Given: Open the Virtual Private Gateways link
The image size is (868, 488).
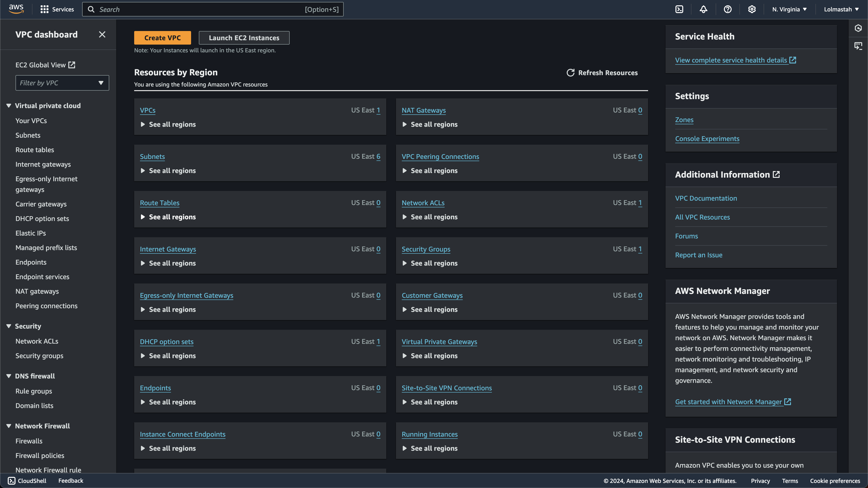Looking at the screenshot, I should (439, 341).
